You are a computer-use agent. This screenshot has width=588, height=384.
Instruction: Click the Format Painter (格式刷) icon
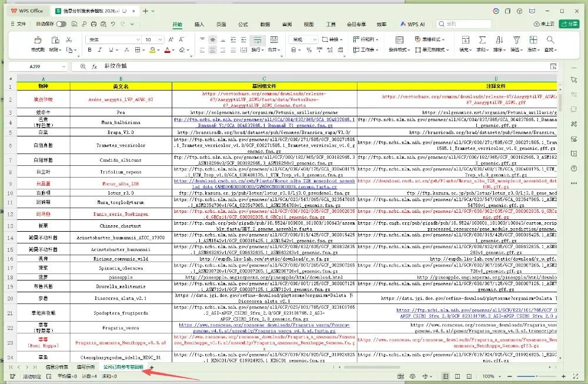[38, 40]
